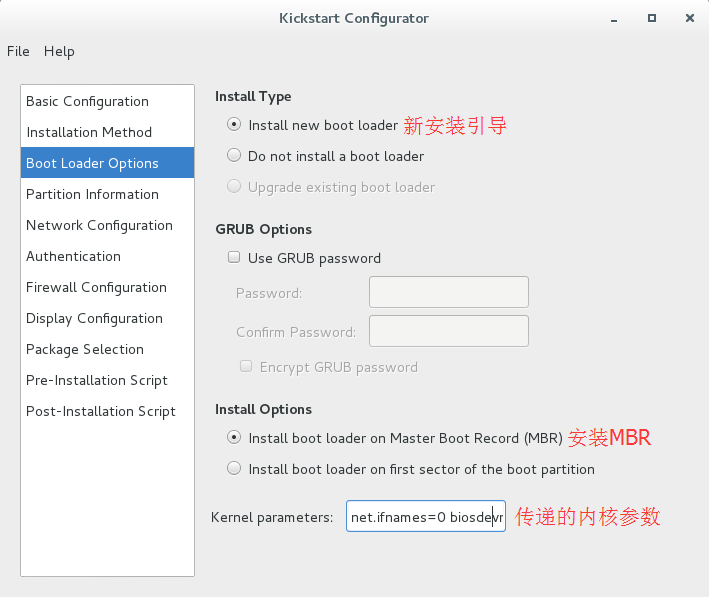Open the Help menu
This screenshot has height=597, width=709.
[x=59, y=51]
